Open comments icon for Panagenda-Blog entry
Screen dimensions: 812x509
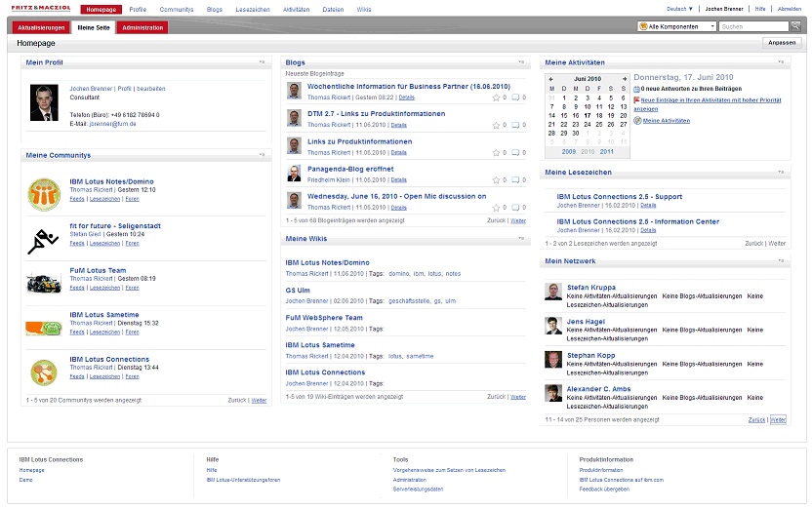point(515,180)
